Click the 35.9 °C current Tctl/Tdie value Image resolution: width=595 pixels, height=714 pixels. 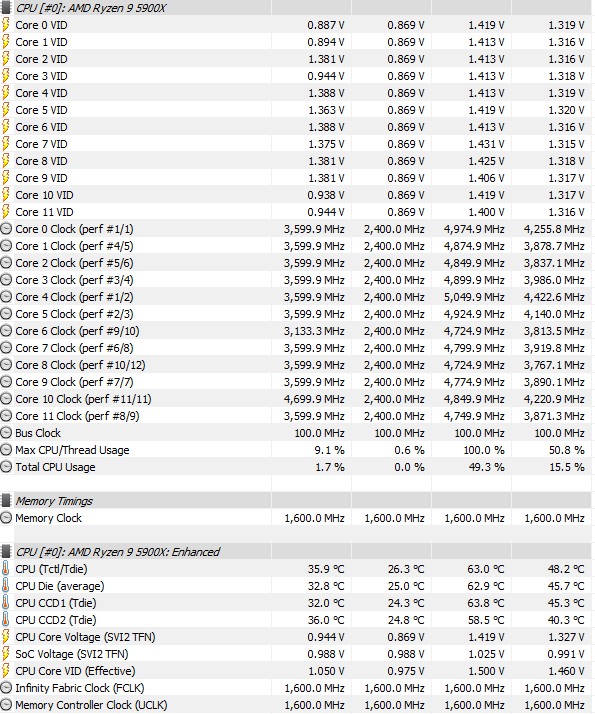point(326,569)
